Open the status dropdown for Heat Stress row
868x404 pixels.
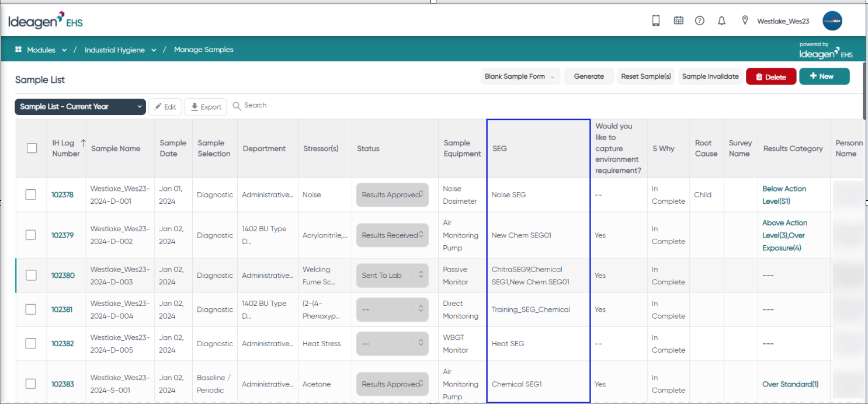point(393,343)
